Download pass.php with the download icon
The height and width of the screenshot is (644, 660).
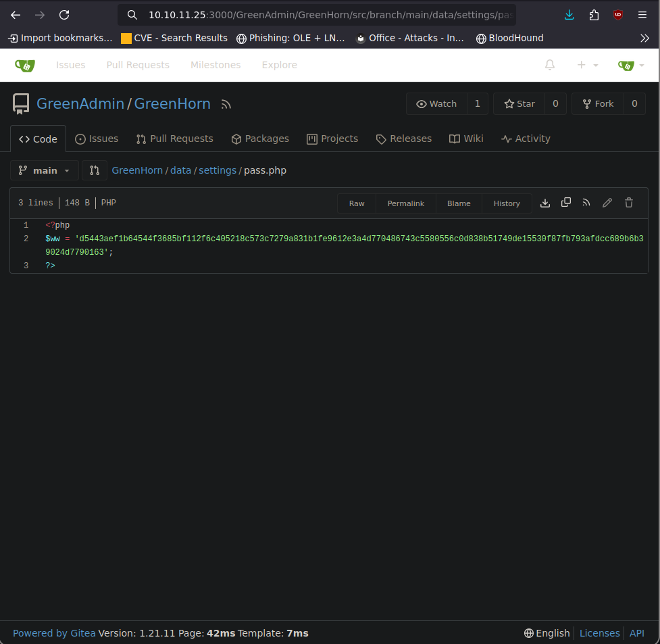[545, 203]
